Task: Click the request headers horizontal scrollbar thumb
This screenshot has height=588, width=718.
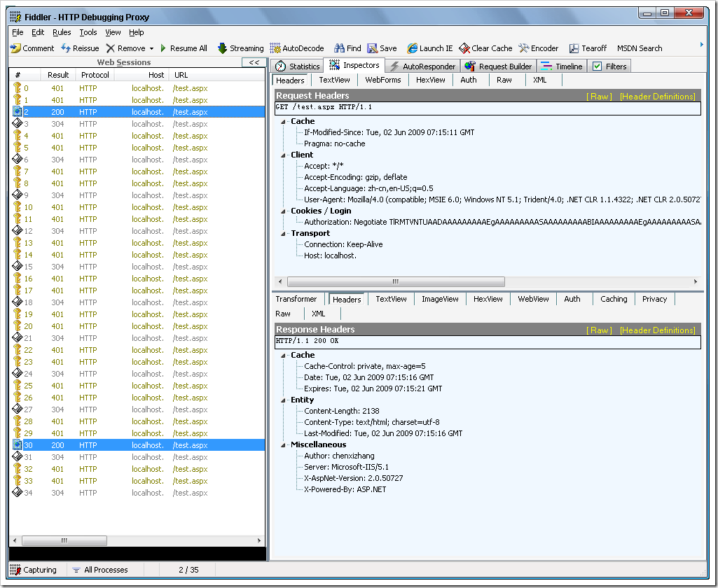Action: tap(396, 281)
